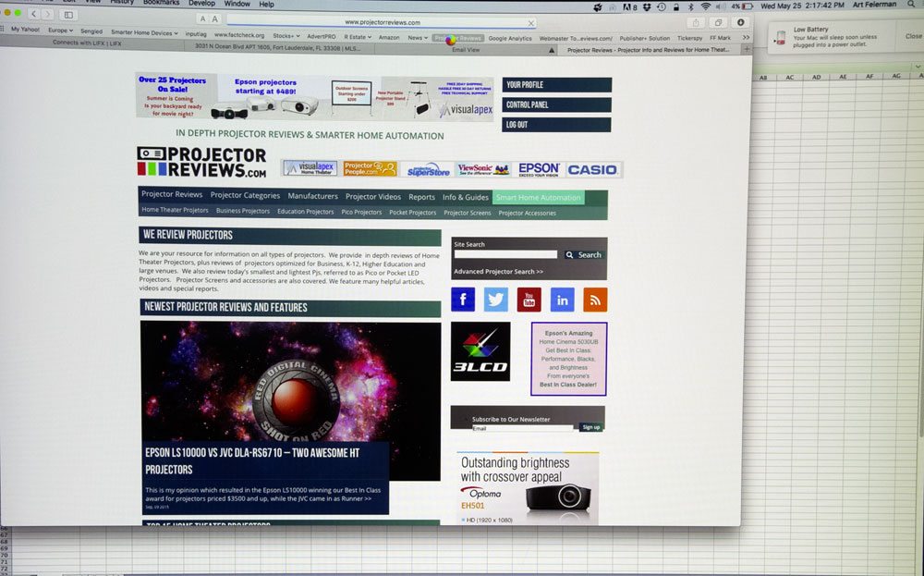Toggle the Safari sidebar button
The image size is (924, 576).
pyautogui.click(x=68, y=14)
